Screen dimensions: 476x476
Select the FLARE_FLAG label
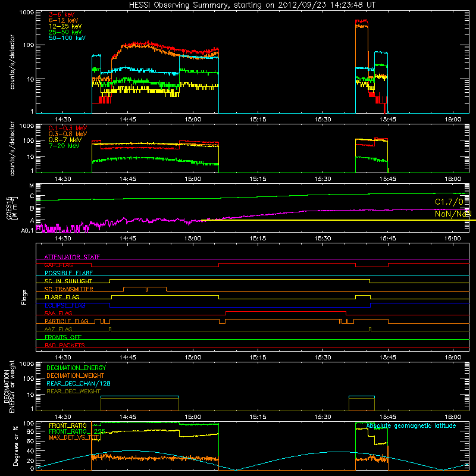coord(62,297)
